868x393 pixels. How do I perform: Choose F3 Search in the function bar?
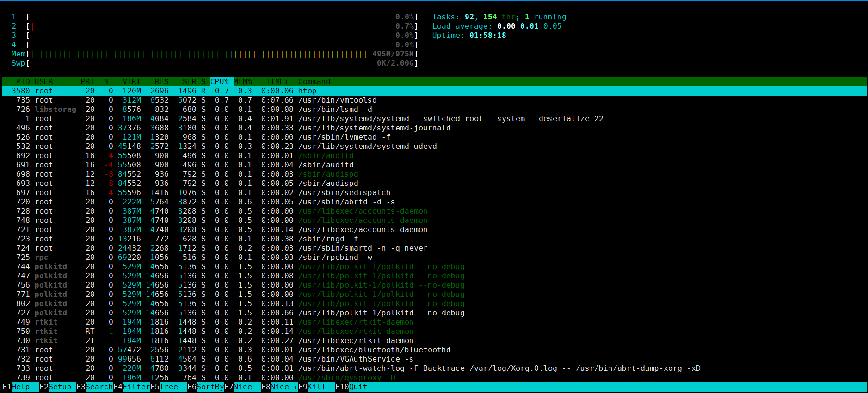click(94, 387)
